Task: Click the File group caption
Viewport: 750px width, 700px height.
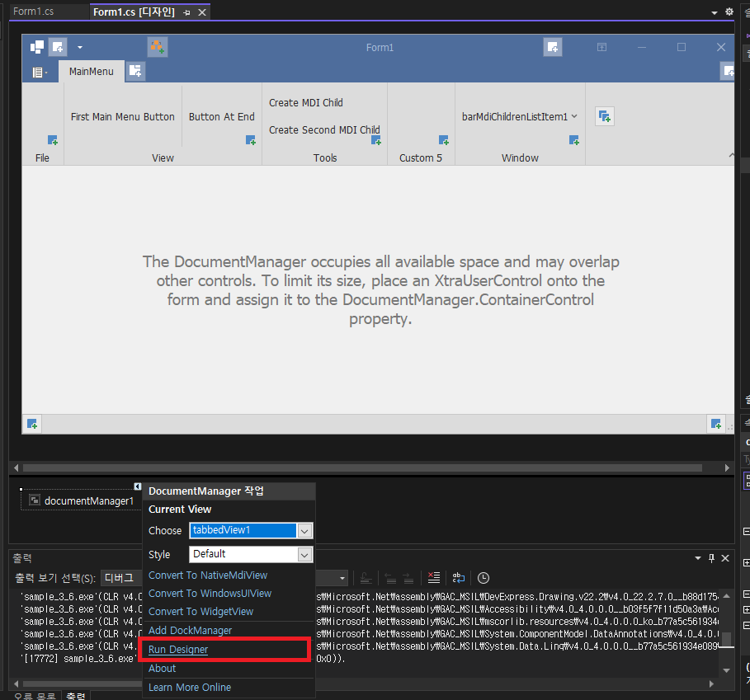Action: pos(42,157)
